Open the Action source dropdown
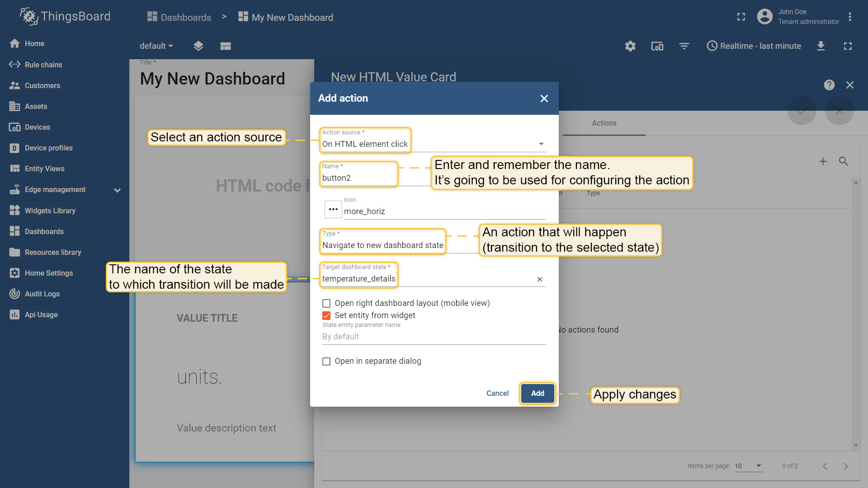 click(x=434, y=144)
